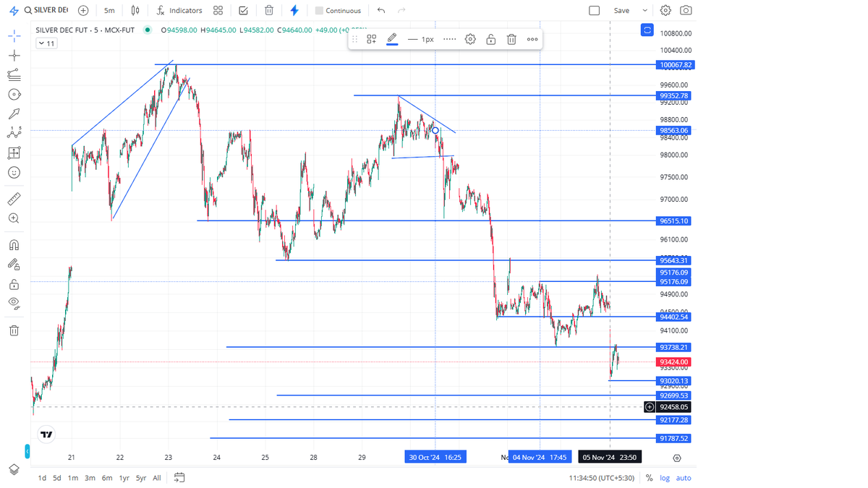Open the dotted line style selector
This screenshot has height=488, width=868.
pyautogui.click(x=450, y=39)
